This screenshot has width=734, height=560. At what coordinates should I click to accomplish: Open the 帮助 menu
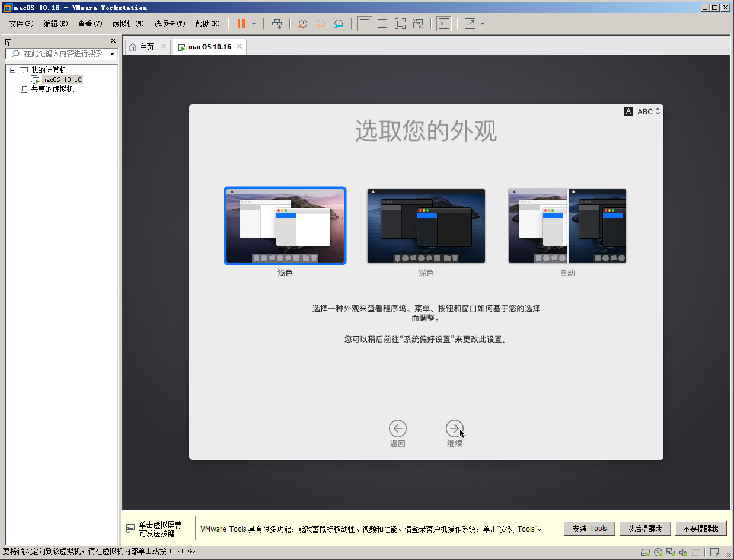click(208, 24)
